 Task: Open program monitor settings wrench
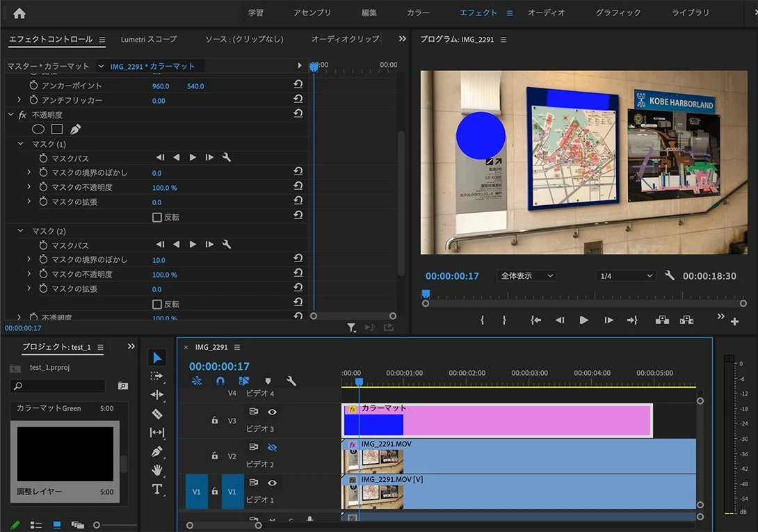pyautogui.click(x=670, y=275)
